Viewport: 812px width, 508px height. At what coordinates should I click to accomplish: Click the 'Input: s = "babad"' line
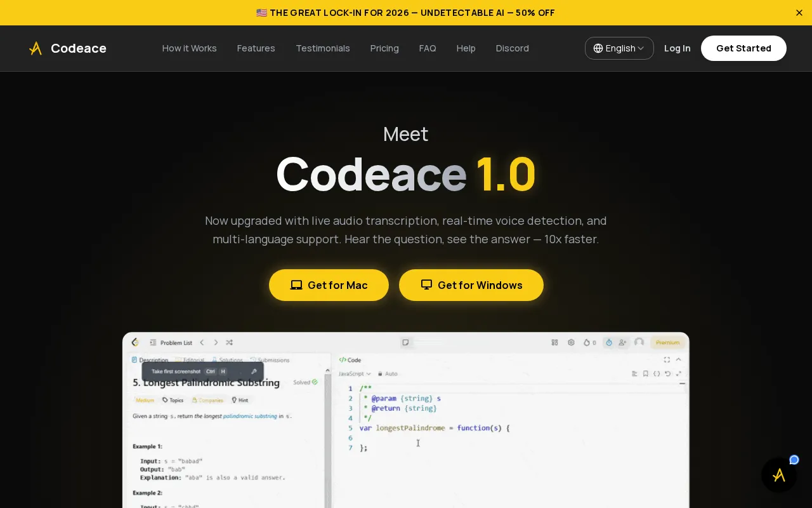171,461
